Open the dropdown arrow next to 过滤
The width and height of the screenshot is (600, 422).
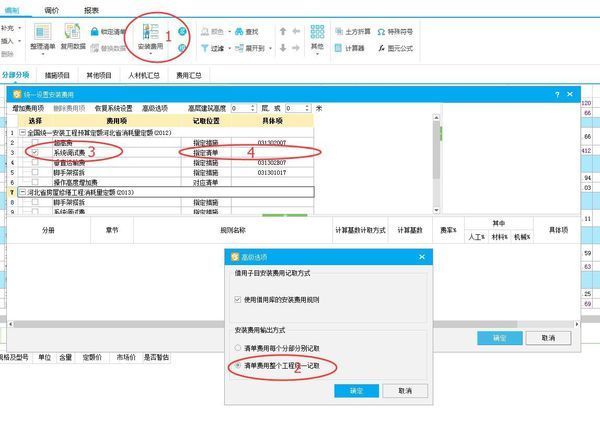click(x=230, y=48)
